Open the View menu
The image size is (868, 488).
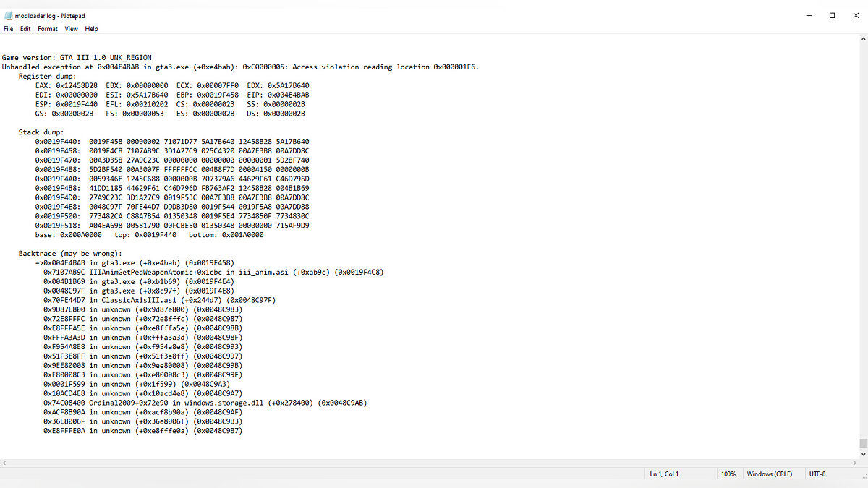[71, 29]
